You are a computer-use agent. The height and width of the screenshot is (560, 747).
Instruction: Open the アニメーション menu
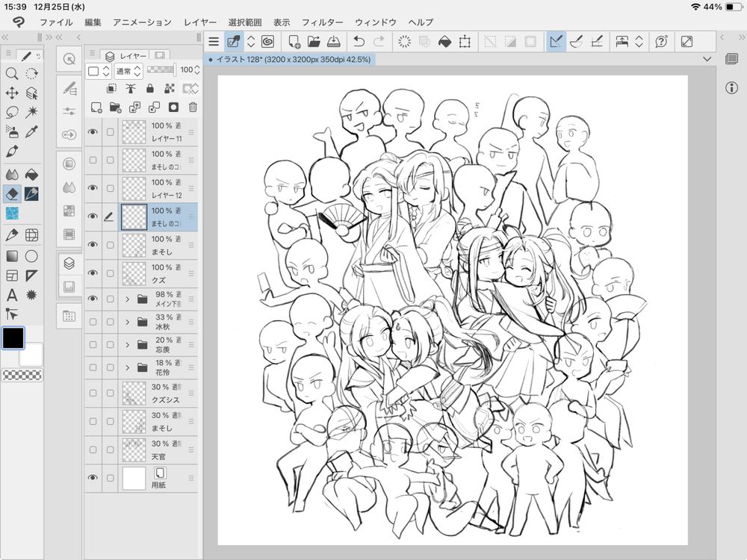click(x=143, y=22)
